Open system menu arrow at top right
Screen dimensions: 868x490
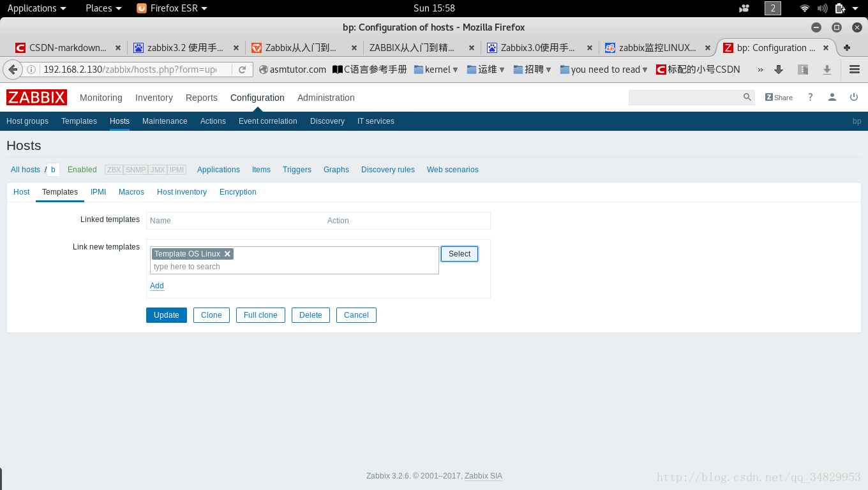855,8
